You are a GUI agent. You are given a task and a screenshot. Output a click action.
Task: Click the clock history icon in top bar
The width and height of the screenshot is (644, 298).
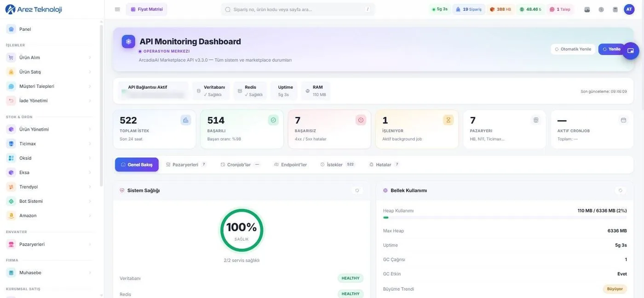pyautogui.click(x=601, y=9)
